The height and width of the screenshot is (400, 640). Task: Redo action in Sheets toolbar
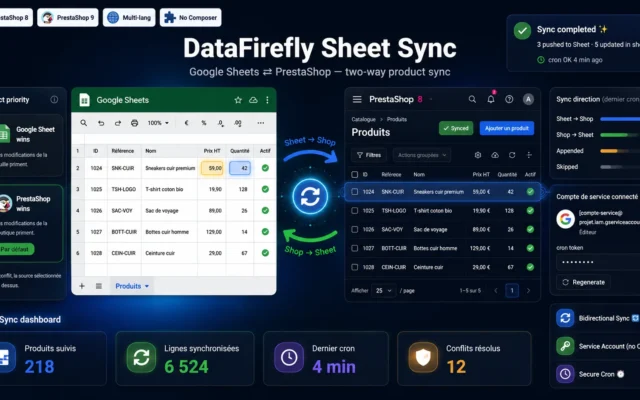[118, 123]
